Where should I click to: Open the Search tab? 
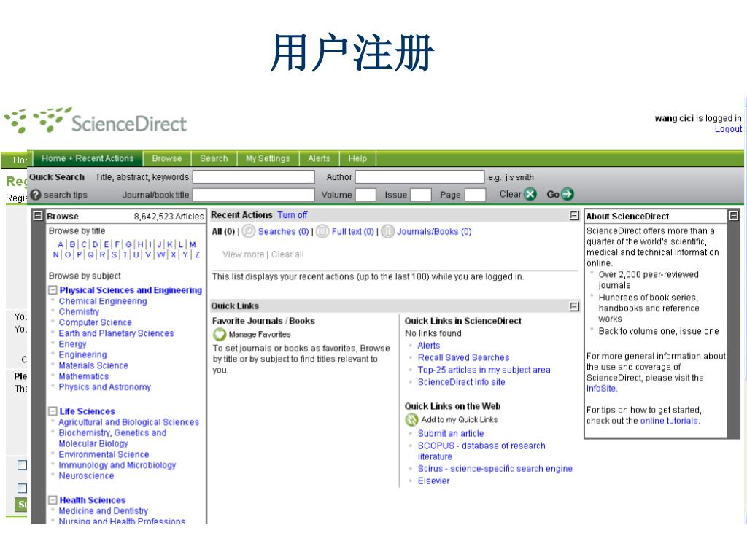[214, 158]
